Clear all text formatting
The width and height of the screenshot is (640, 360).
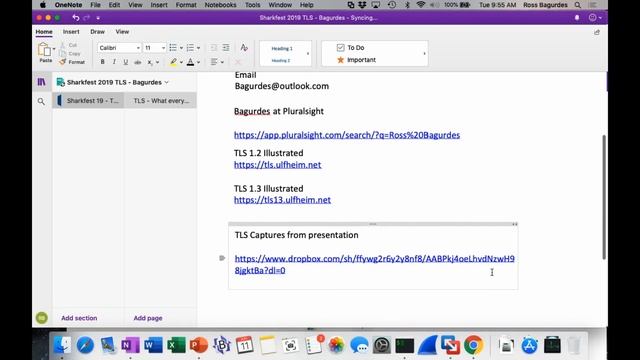[244, 47]
